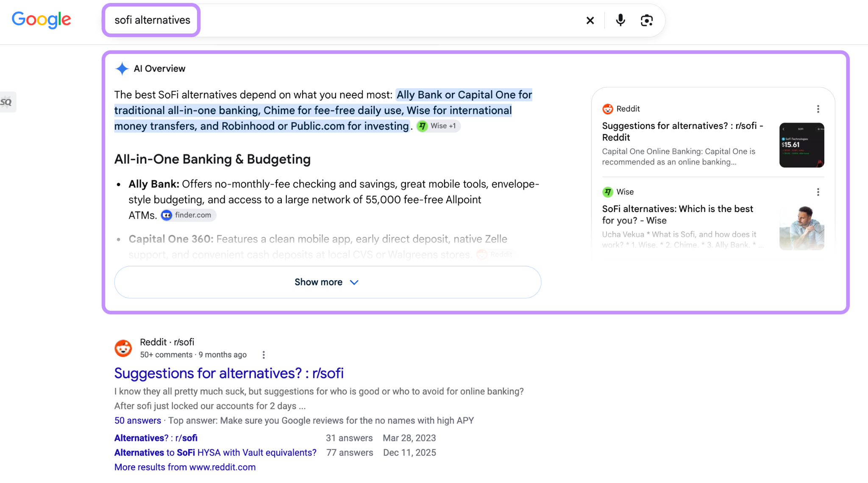The image size is (868, 483).
Task: Open the Wise +1 source chip
Action: coord(438,126)
